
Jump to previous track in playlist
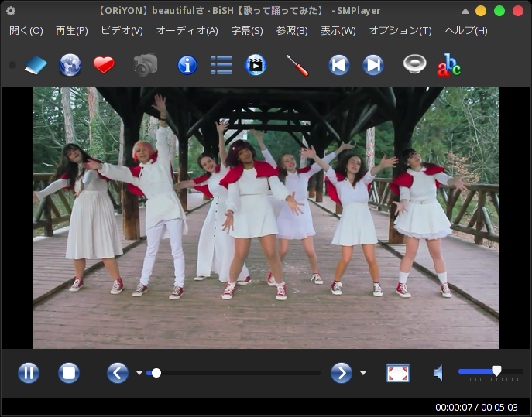[339, 65]
